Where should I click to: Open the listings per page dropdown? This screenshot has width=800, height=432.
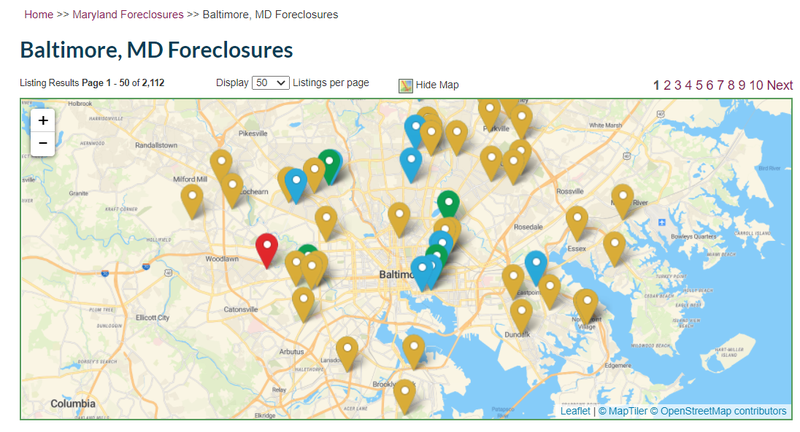tap(270, 83)
